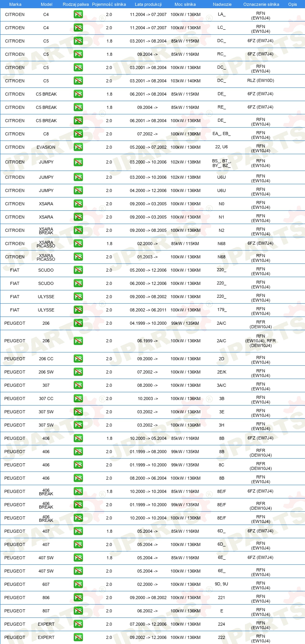Select the 807 model cell
This screenshot has width=305, height=644.
click(46, 611)
